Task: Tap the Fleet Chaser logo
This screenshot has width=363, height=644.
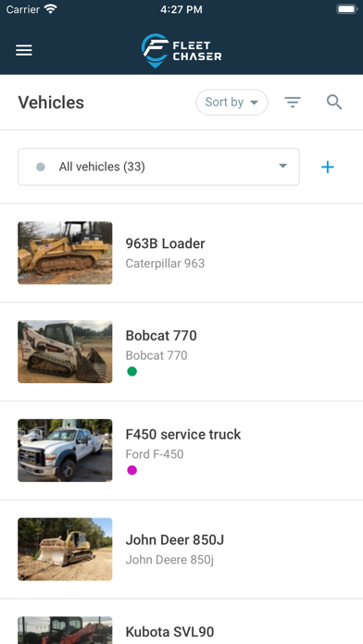Action: pyautogui.click(x=181, y=51)
